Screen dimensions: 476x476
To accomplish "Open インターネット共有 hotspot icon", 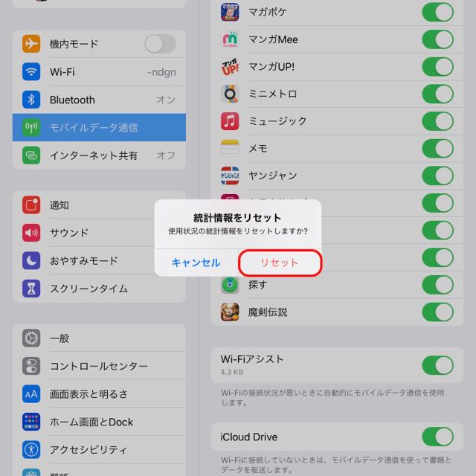I will (x=31, y=155).
